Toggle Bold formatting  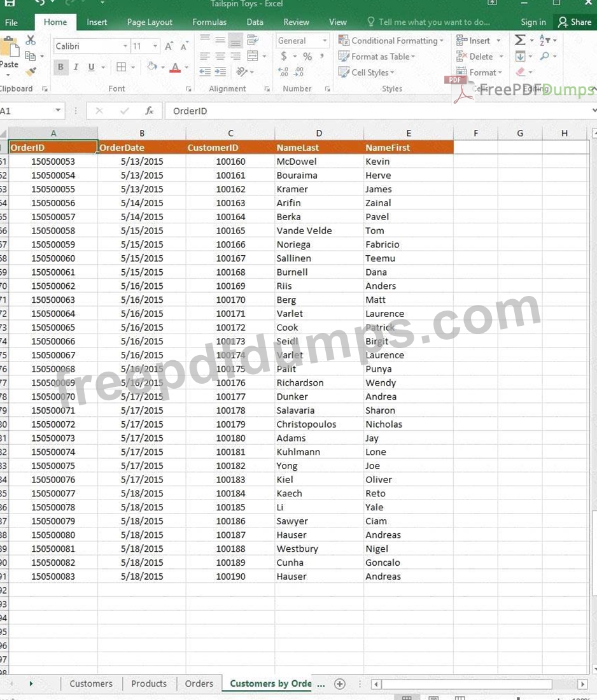(x=60, y=67)
